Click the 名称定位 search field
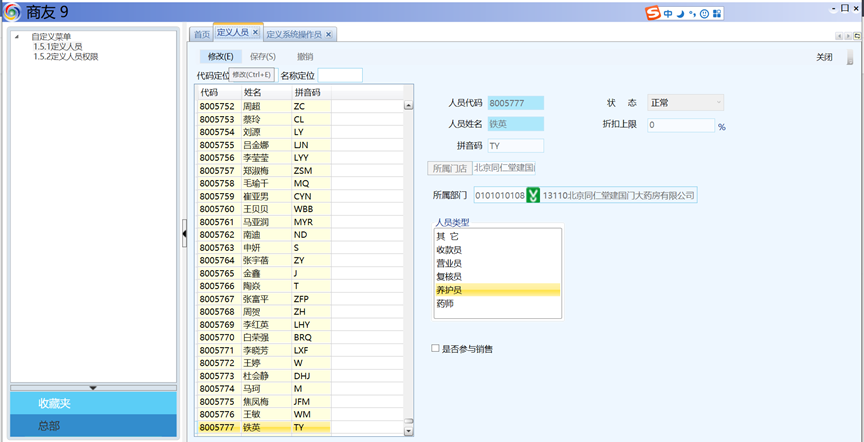 coord(340,75)
